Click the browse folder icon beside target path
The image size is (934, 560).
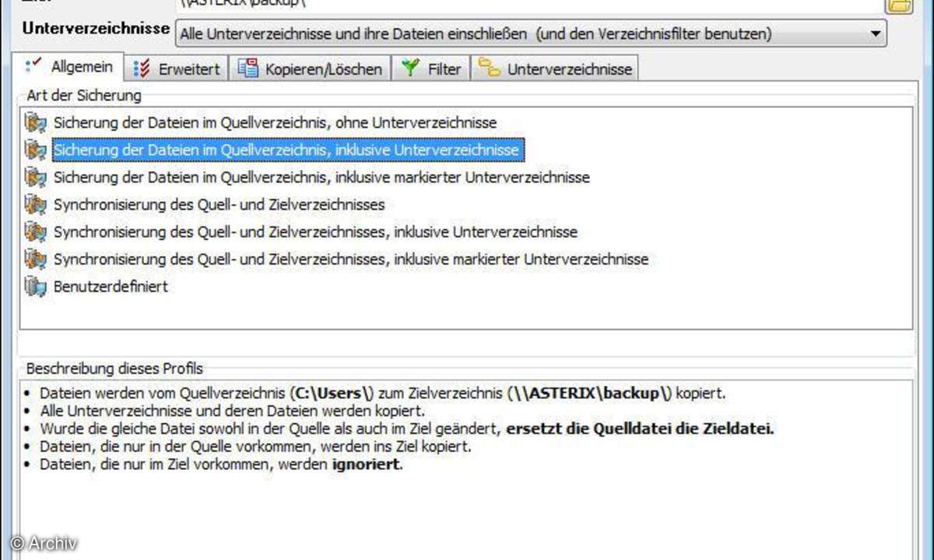point(898,4)
